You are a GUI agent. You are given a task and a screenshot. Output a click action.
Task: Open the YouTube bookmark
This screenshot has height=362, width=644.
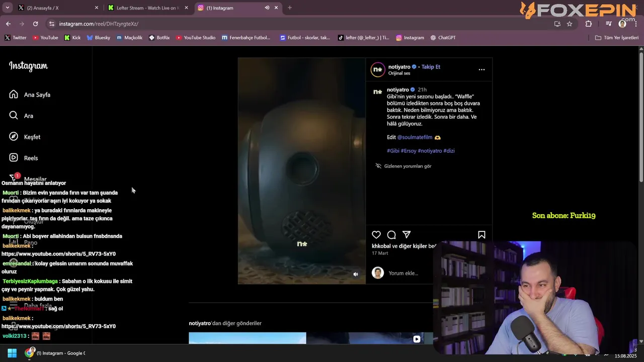pyautogui.click(x=45, y=38)
